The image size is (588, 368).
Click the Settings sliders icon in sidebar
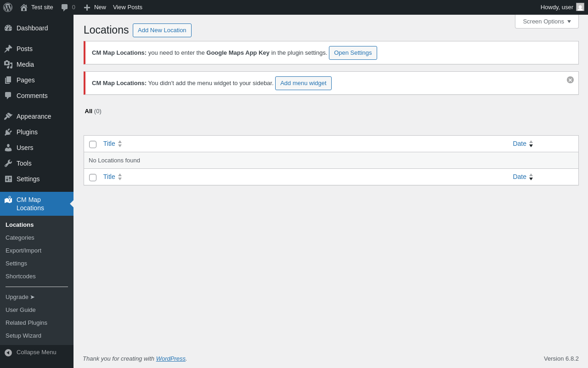coord(8,179)
